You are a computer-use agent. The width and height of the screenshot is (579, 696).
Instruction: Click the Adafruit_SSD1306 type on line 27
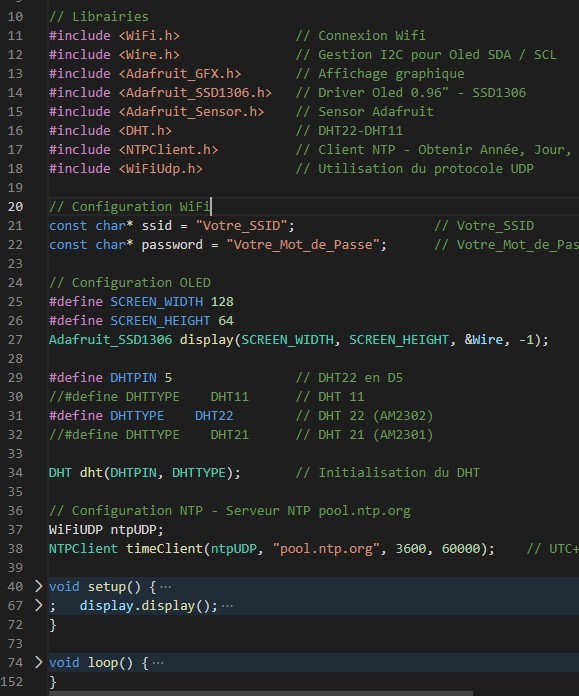110,340
